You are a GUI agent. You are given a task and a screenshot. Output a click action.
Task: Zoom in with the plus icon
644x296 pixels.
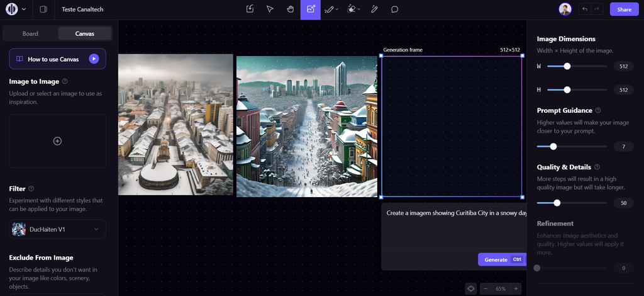(516, 288)
